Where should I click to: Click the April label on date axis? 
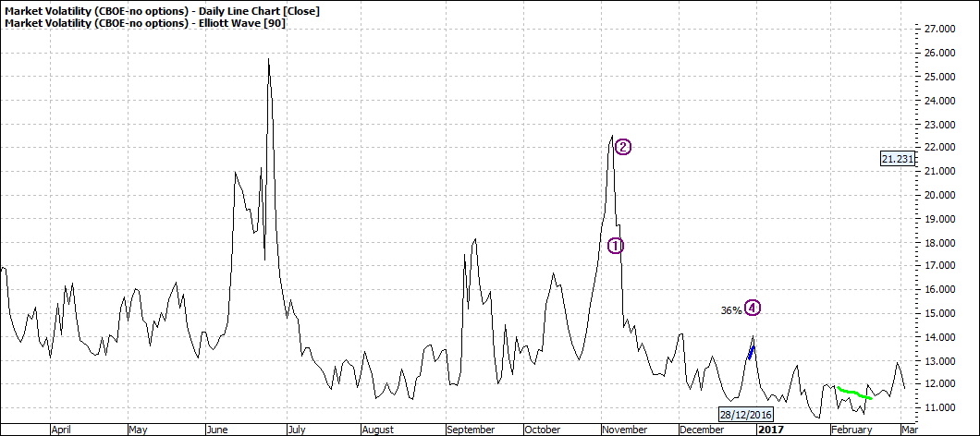(61, 430)
